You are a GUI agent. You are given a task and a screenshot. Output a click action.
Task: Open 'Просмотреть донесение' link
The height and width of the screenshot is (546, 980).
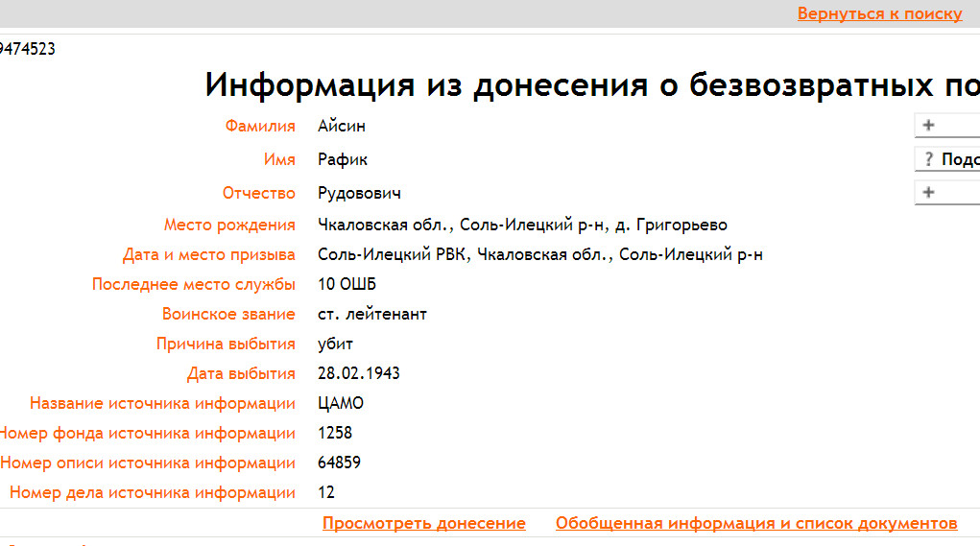423,523
